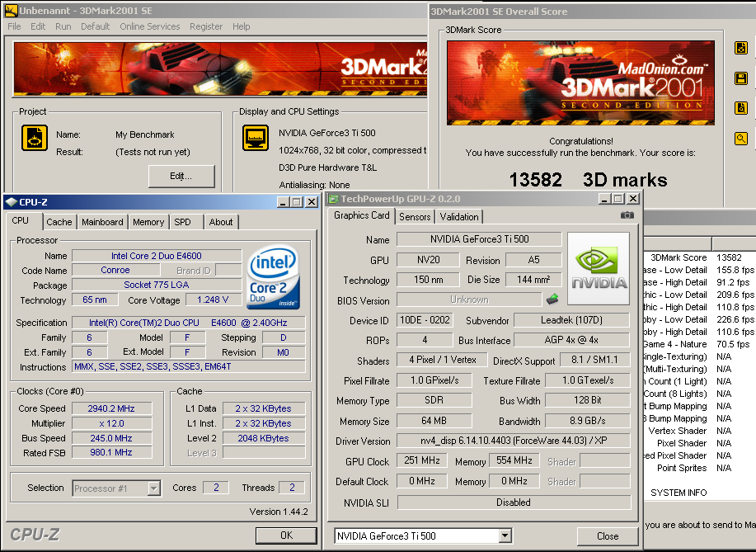The image size is (756, 552).
Task: Close GPU-Z with the title bar X
Action: pos(633,198)
